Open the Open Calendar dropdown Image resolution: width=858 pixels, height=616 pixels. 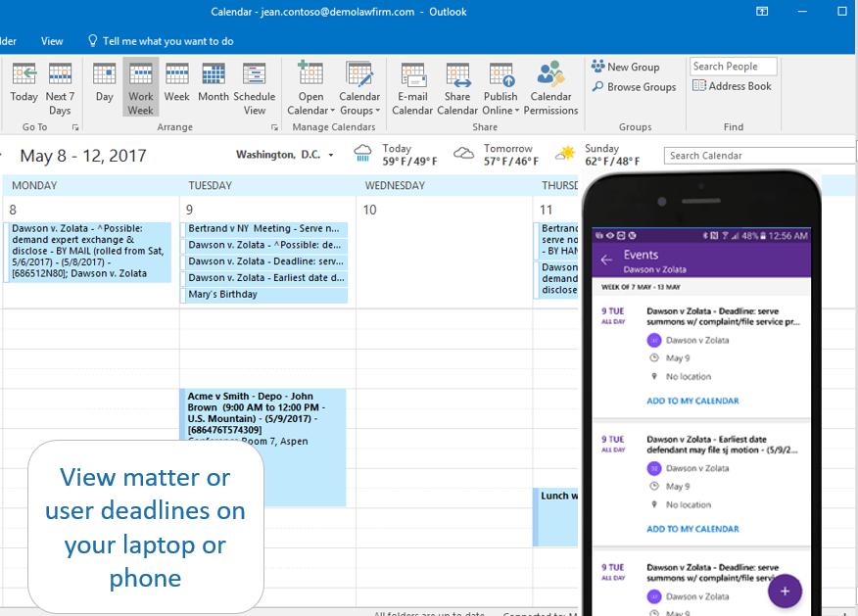(x=310, y=88)
